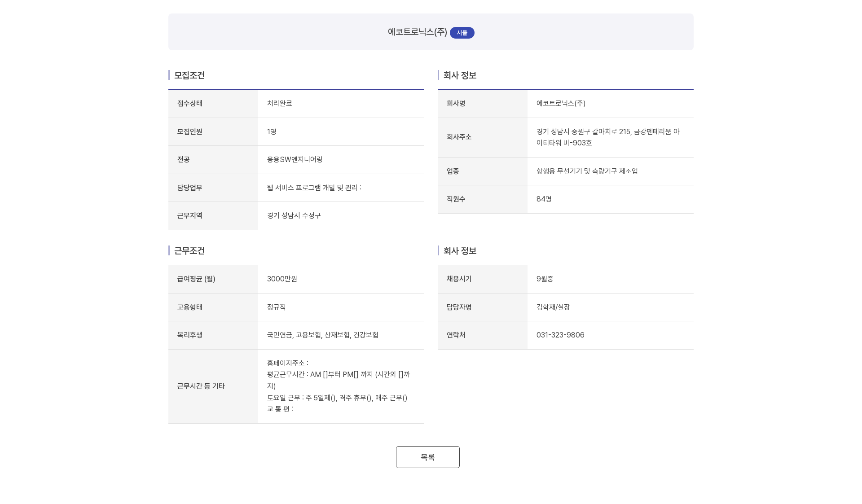Click the 토요일 근무 line
Image resolution: width=862 pixels, height=504 pixels.
pos(337,398)
